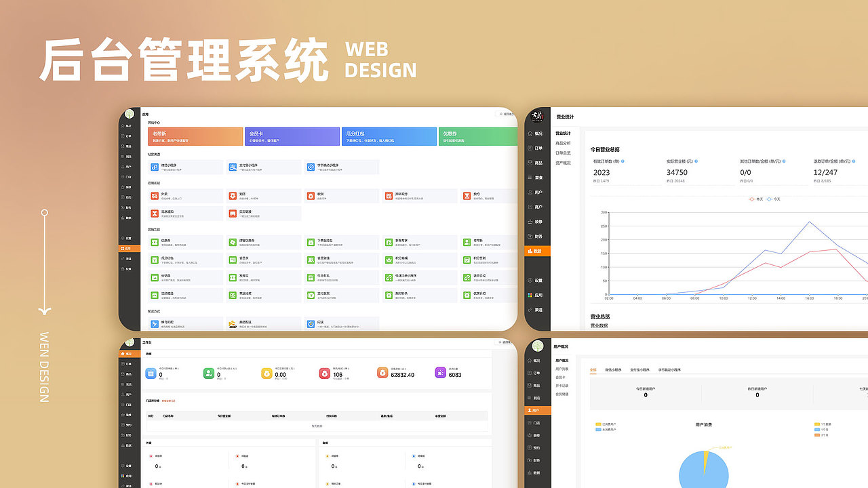Open the 闪送 delivery icon
The width and height of the screenshot is (868, 488).
311,324
